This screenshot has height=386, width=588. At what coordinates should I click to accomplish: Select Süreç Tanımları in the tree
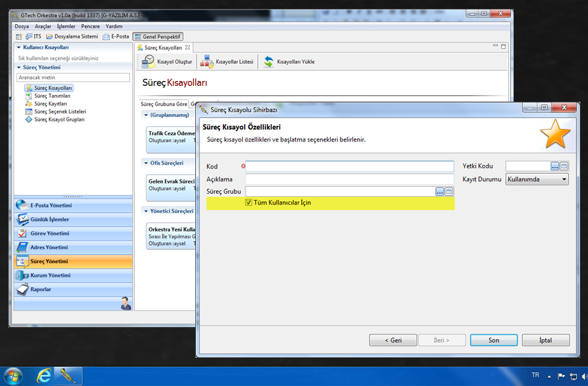(52, 96)
